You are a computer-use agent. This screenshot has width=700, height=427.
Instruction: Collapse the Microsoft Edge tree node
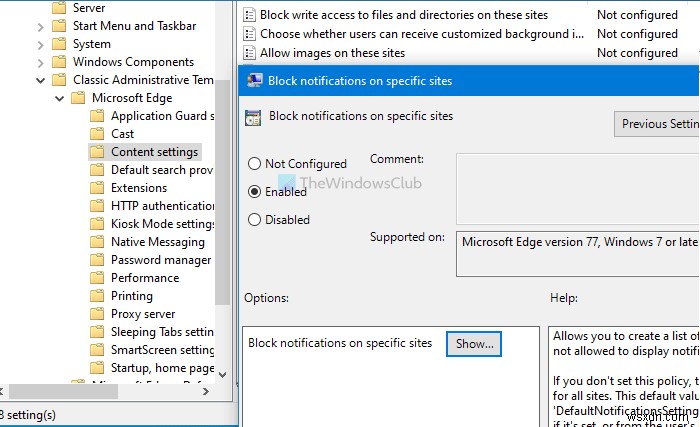tap(60, 98)
